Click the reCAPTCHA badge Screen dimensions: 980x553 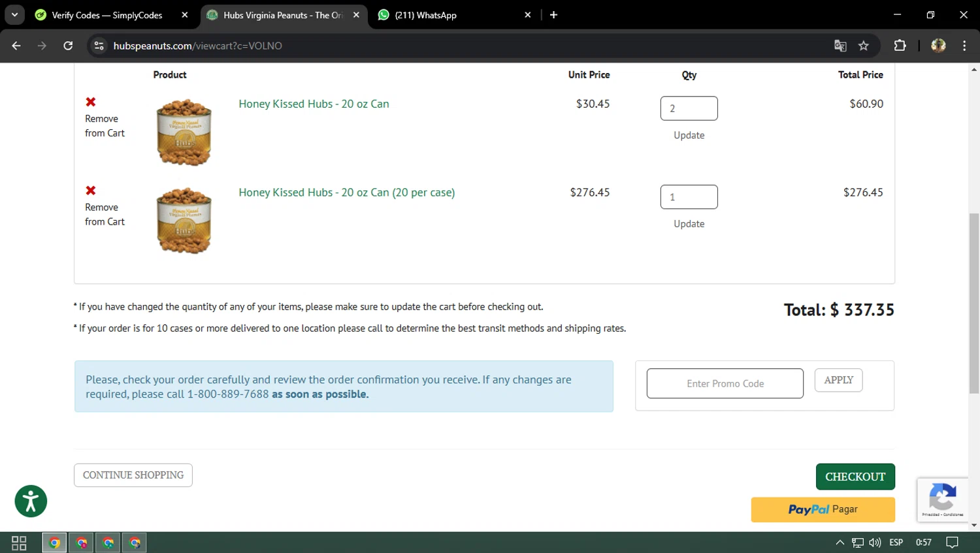pyautogui.click(x=942, y=499)
